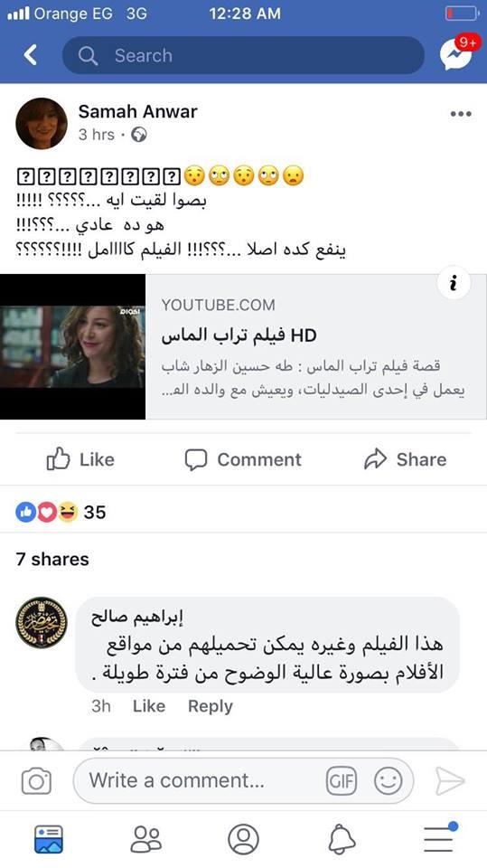The height and width of the screenshot is (868, 487).
Task: Open emoji picker smiley icon
Action: point(389,781)
